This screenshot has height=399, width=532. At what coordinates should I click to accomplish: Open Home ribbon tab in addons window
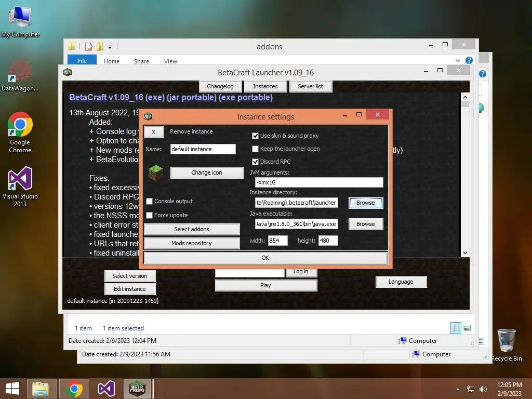tap(112, 61)
